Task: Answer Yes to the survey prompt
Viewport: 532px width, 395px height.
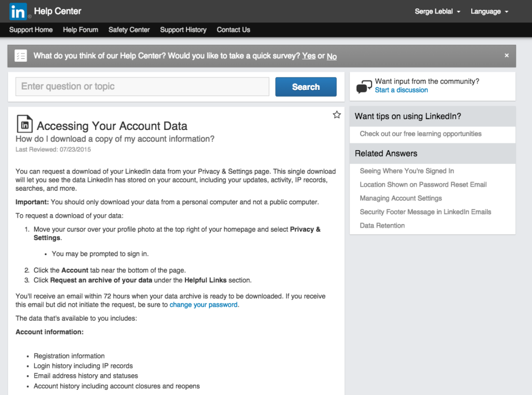Action: point(309,56)
